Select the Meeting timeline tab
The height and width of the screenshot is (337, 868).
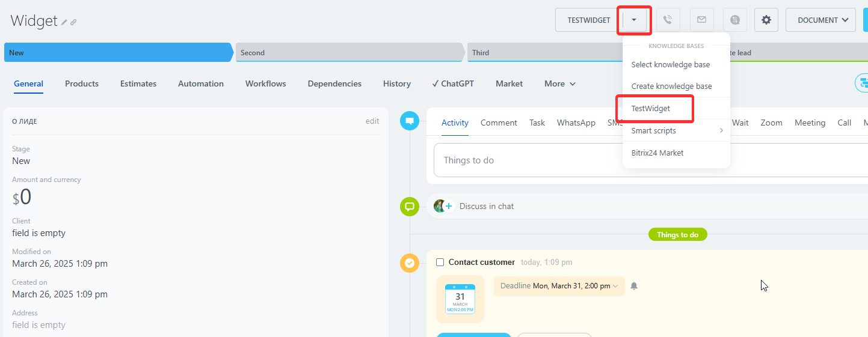pos(810,123)
